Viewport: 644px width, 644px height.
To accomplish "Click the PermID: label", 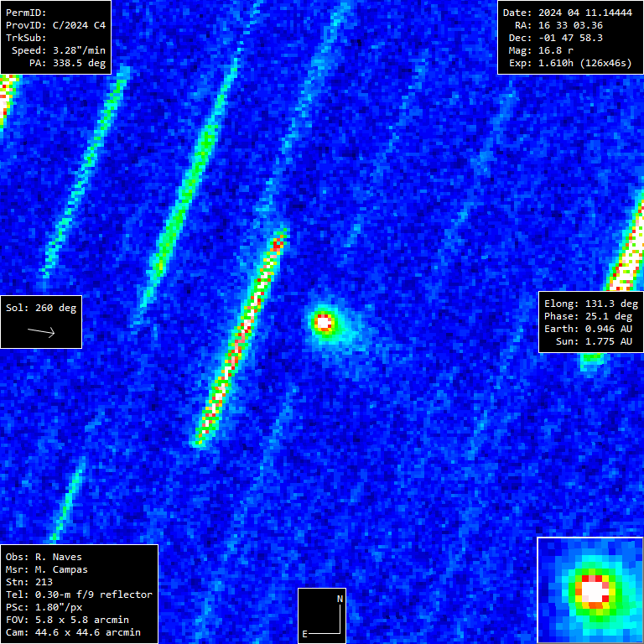I will (x=26, y=13).
